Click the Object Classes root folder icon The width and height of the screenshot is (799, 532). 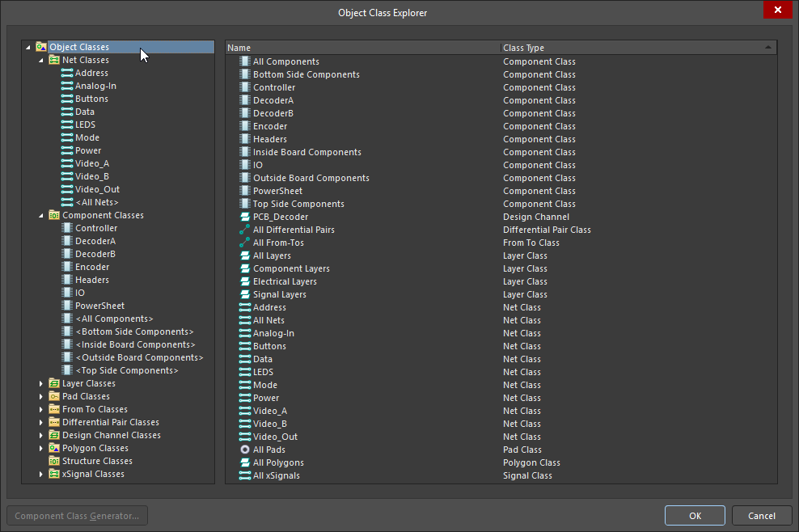point(41,47)
